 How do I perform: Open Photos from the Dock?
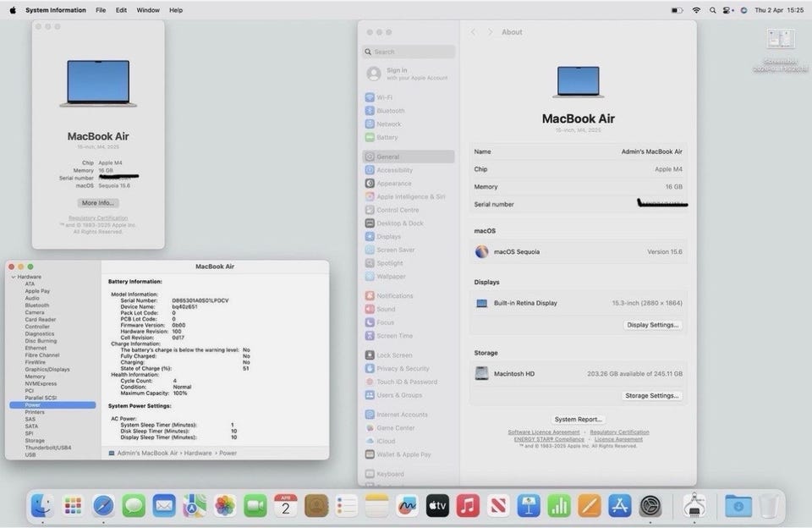pos(225,505)
